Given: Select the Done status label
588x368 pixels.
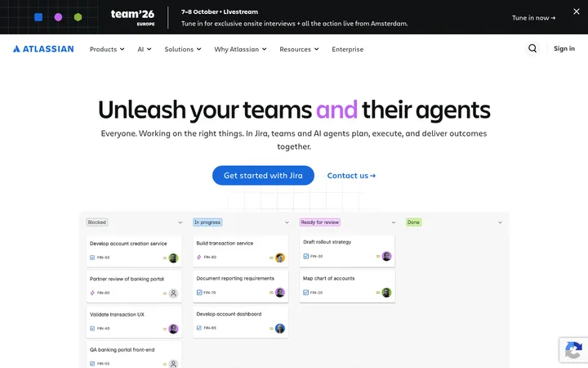Looking at the screenshot, I should click(x=413, y=222).
